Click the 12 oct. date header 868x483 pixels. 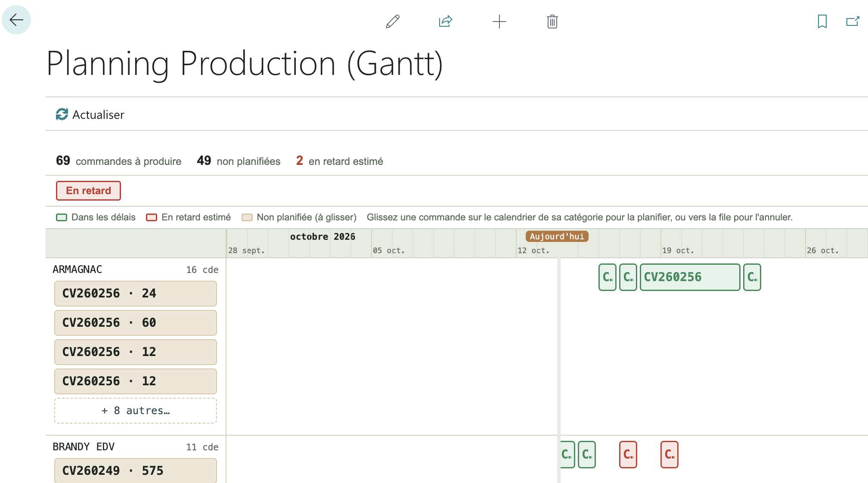pyautogui.click(x=533, y=251)
